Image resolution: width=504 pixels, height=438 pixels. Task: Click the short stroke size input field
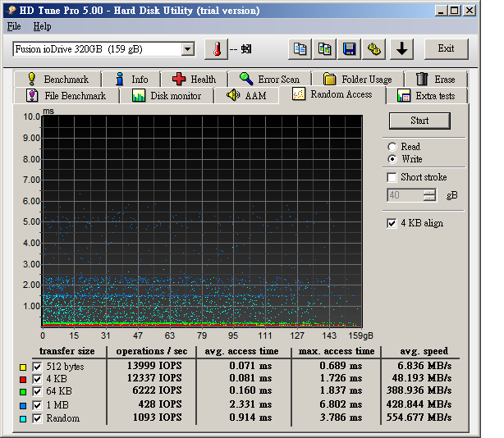(405, 195)
